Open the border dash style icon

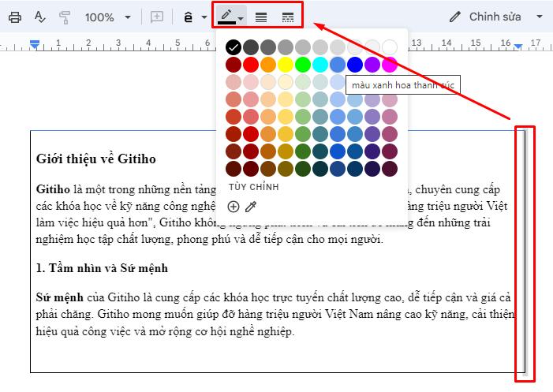pyautogui.click(x=288, y=17)
